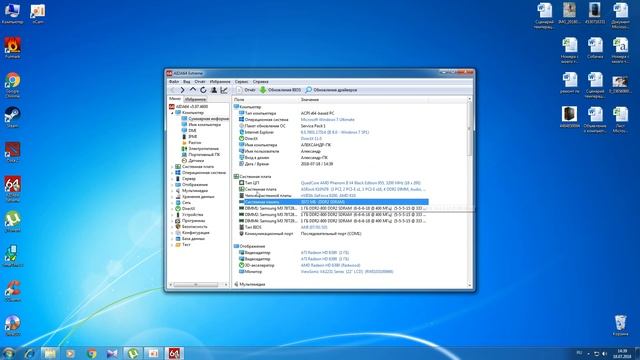Open user feedback person icon in toolbar
The height and width of the screenshot is (360, 640).
click(213, 90)
